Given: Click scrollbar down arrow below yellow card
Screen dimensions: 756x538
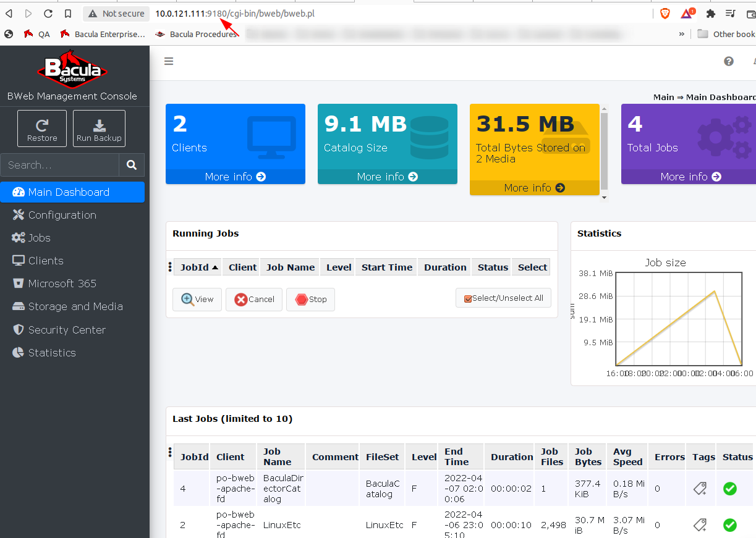Looking at the screenshot, I should [x=604, y=198].
